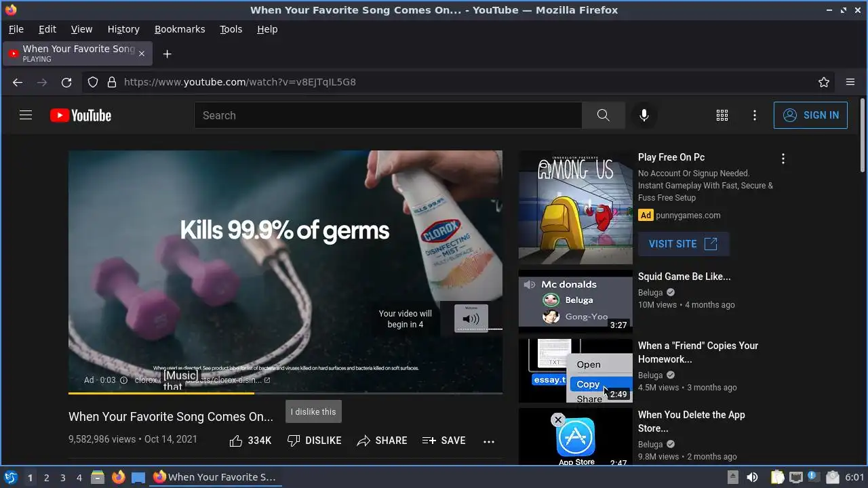Open the taskbar start menu icon
868x488 pixels.
pos(10,477)
